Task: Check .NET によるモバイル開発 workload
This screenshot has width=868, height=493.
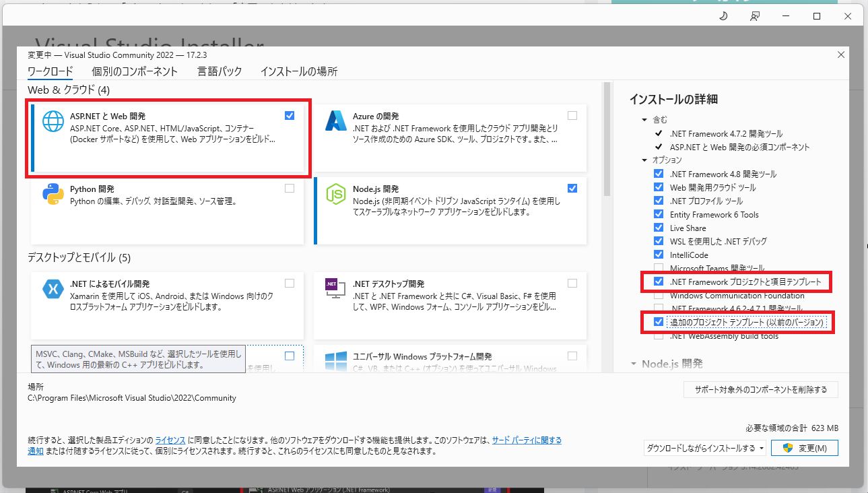Action: 290,284
